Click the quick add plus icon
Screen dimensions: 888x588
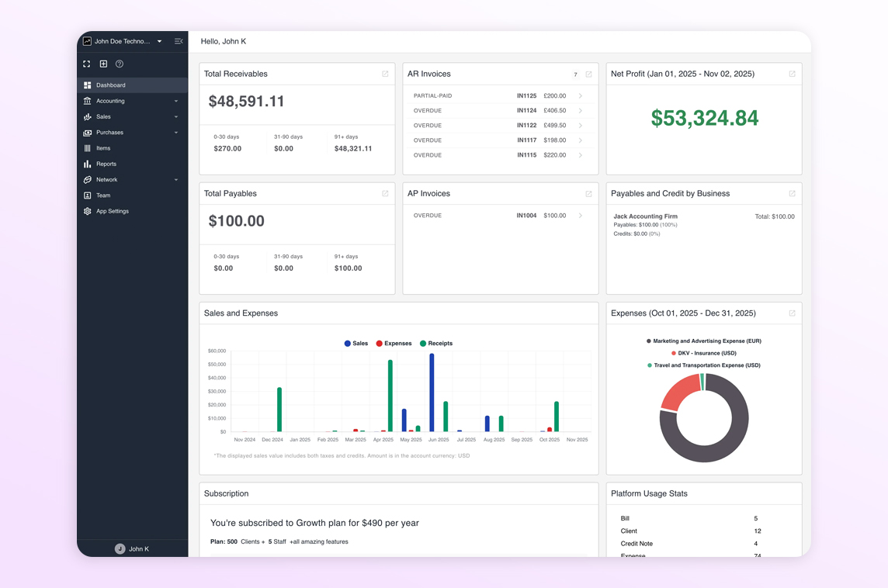pyautogui.click(x=103, y=64)
